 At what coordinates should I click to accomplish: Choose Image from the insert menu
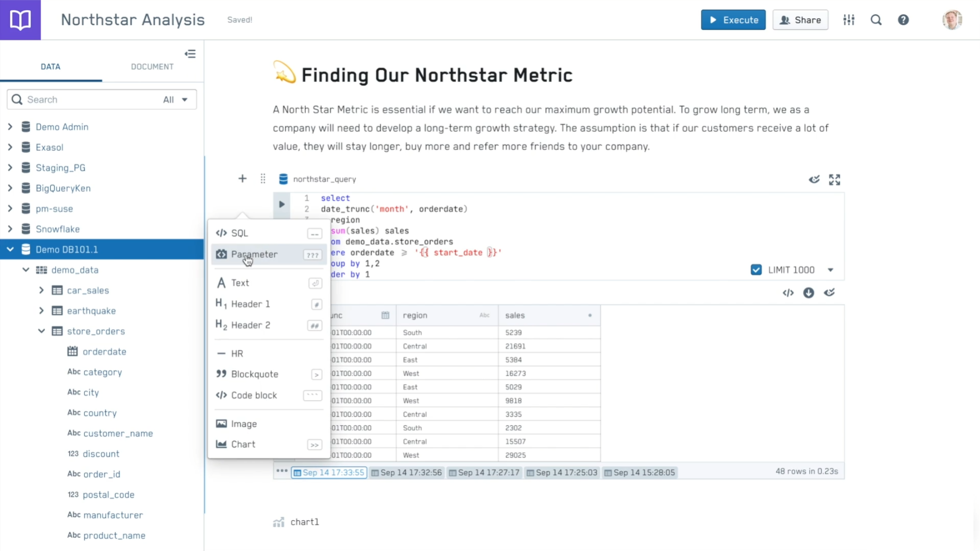coord(269,424)
